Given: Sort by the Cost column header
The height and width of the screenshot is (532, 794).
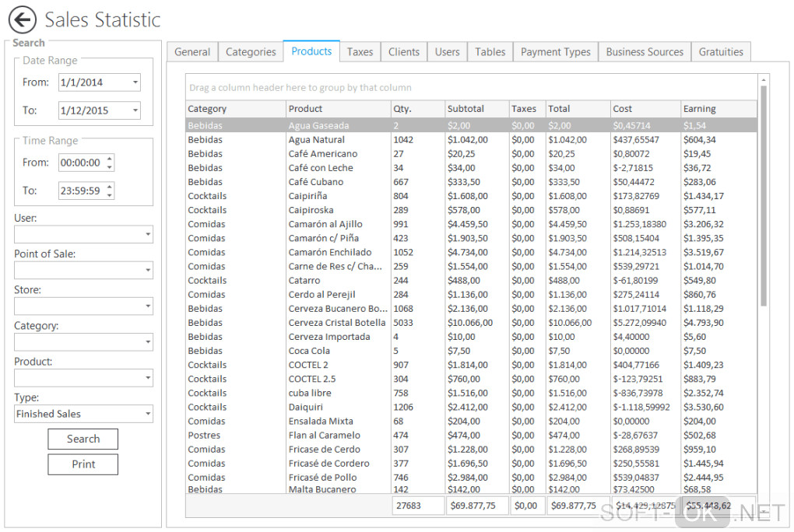Looking at the screenshot, I should pos(645,109).
